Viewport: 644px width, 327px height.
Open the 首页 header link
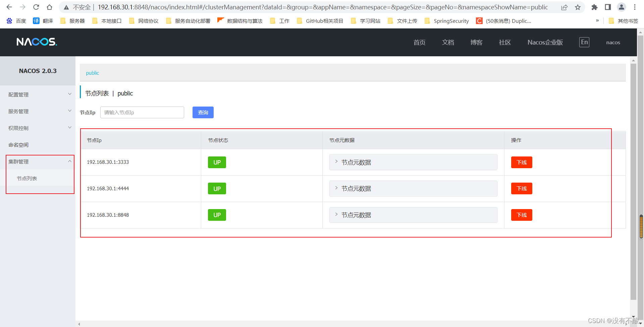[x=419, y=42]
